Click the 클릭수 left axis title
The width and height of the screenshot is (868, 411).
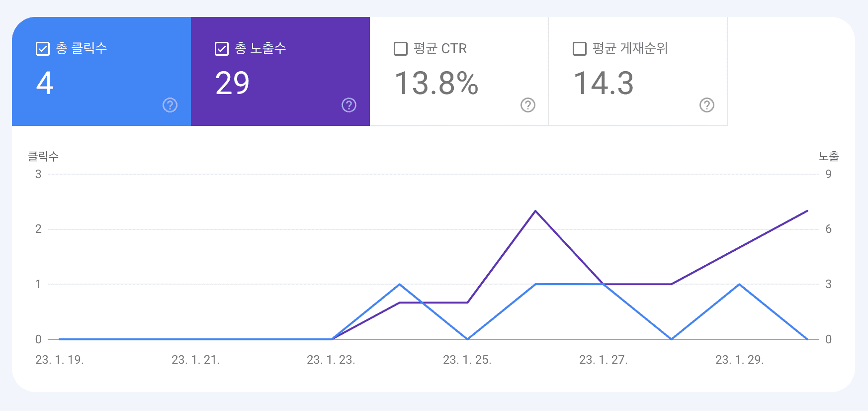(43, 157)
